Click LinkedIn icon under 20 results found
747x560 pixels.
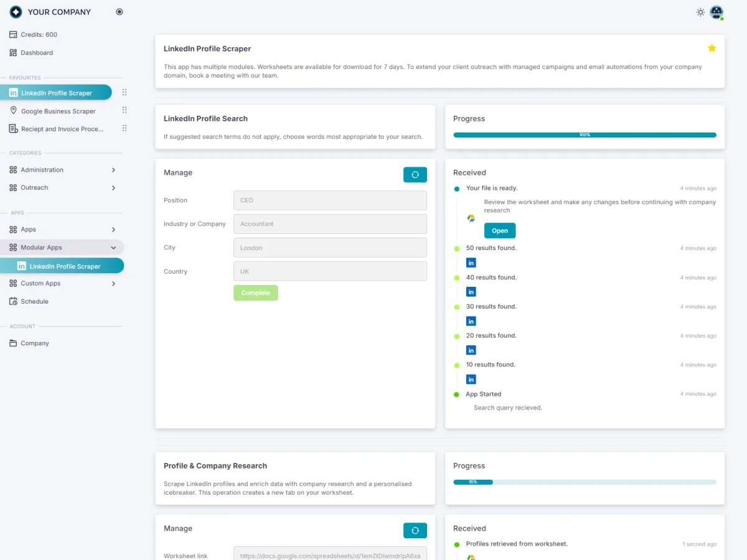coord(471,350)
